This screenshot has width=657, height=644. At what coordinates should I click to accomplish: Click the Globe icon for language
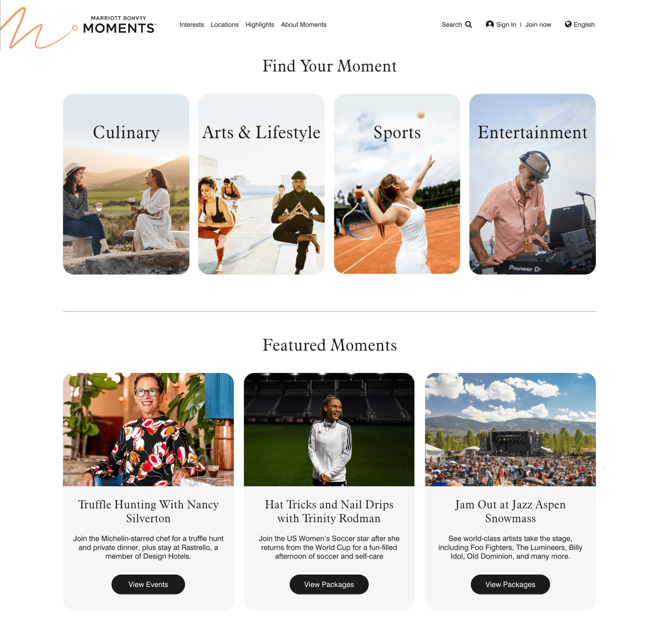click(x=568, y=24)
